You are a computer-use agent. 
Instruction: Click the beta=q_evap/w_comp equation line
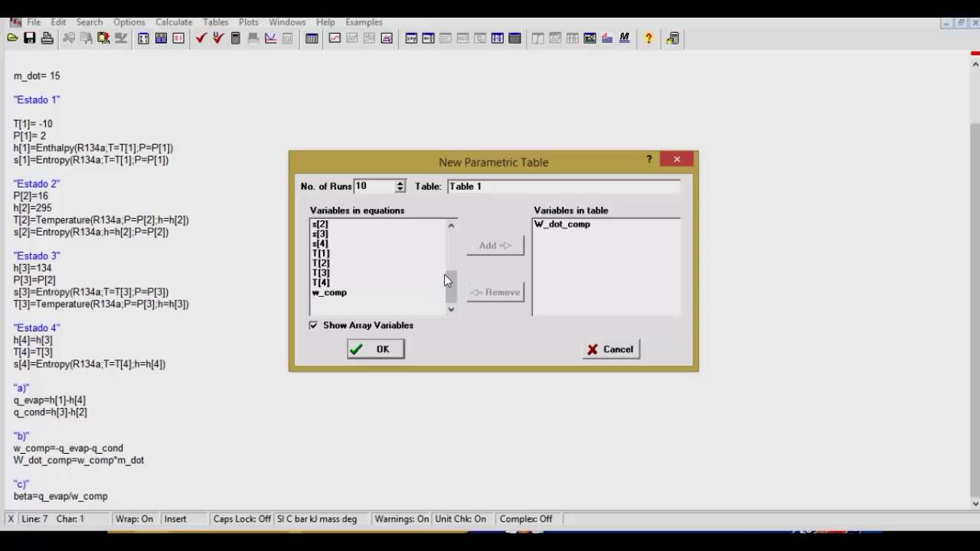60,497
